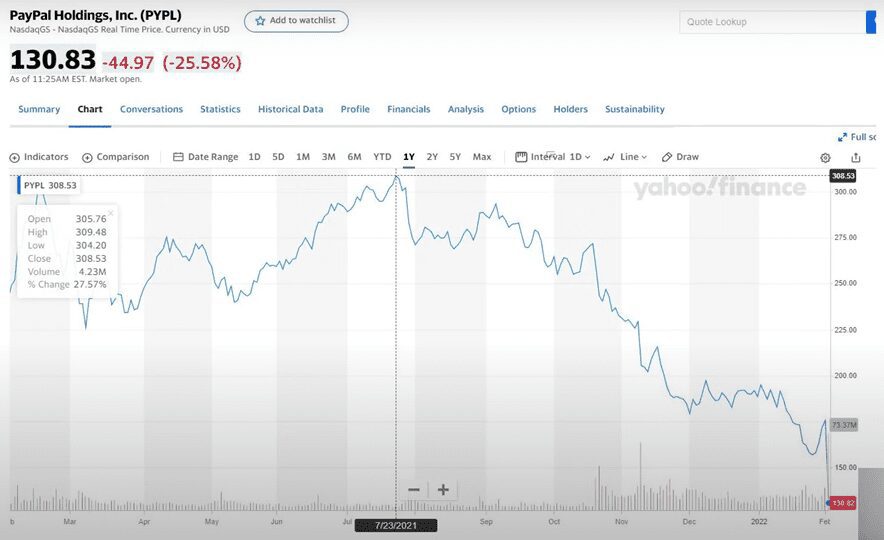
Task: Select the Draw tool
Action: 680,157
